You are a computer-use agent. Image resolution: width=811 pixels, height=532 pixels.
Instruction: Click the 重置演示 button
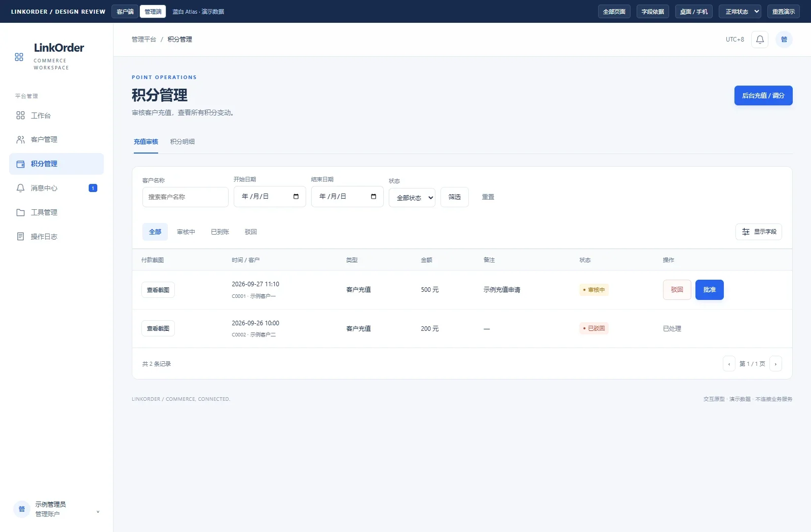(784, 12)
